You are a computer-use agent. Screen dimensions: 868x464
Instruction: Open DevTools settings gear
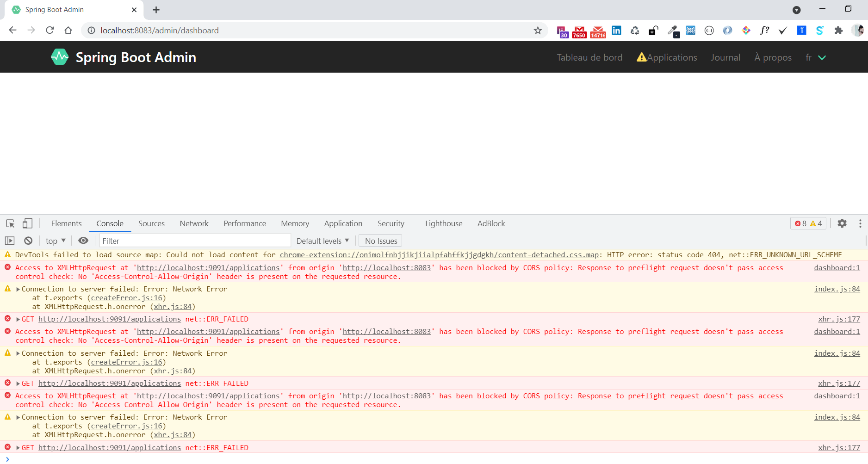842,223
